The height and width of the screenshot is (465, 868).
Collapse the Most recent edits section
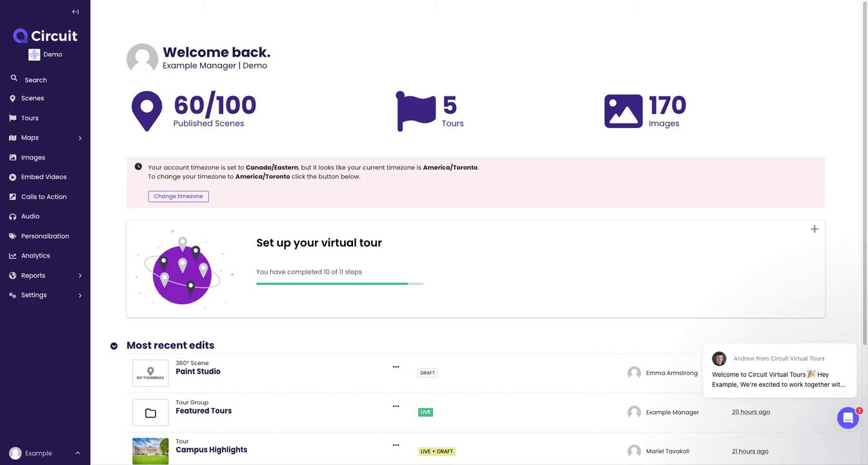[114, 346]
